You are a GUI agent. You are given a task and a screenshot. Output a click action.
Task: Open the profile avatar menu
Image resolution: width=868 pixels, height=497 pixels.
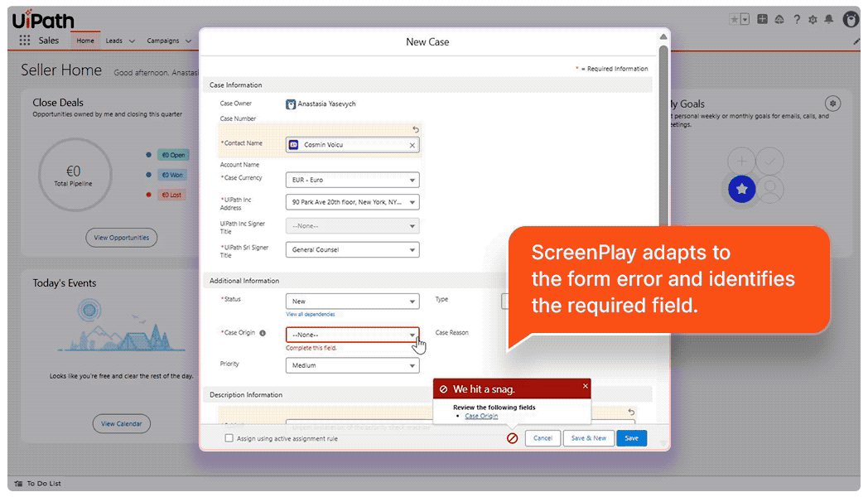[x=851, y=18]
